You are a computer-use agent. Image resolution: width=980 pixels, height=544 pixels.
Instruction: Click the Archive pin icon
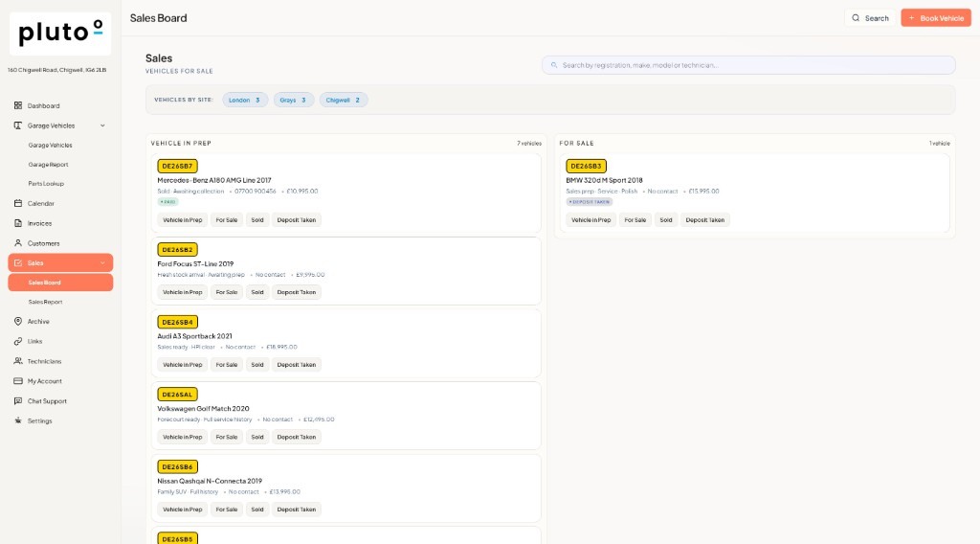pos(18,322)
